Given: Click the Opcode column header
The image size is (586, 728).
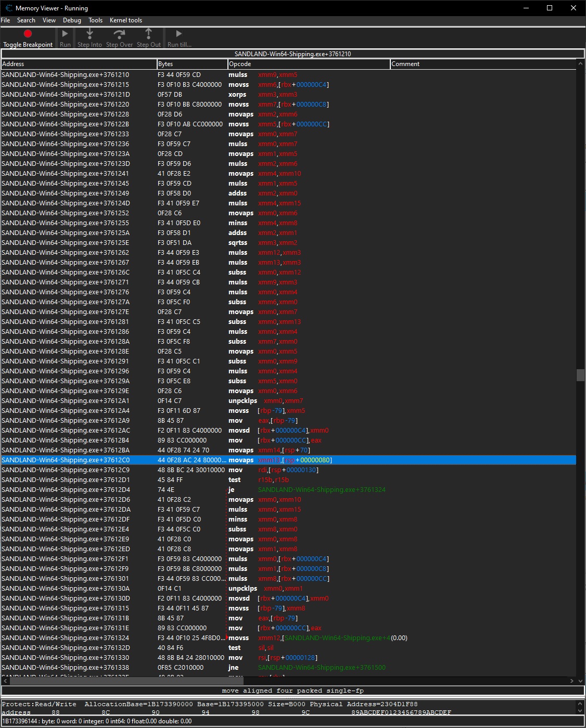Looking at the screenshot, I should (x=309, y=64).
